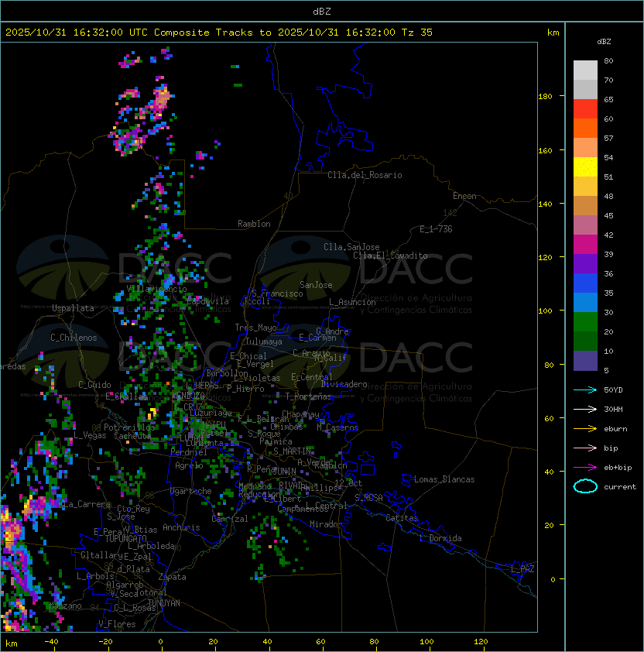This screenshot has height=652, width=644.
Task: Click the yellow eburn arrow legend icon
Action: point(585,429)
